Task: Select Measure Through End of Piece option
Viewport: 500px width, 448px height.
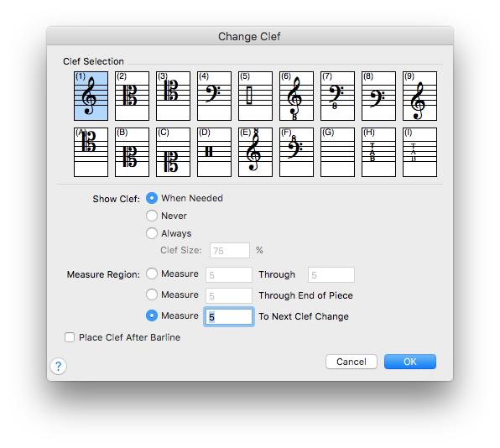Action: (x=152, y=294)
